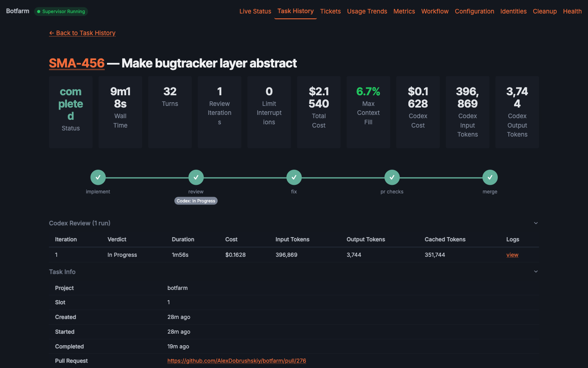588x368 pixels.
Task: Open the SMA-456 ticket link
Action: [76, 63]
